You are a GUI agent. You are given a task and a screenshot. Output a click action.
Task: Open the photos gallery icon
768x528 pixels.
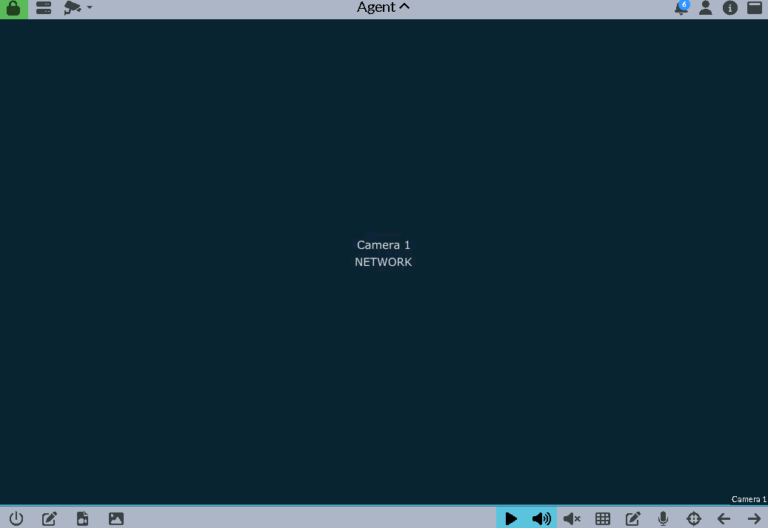pos(116,518)
